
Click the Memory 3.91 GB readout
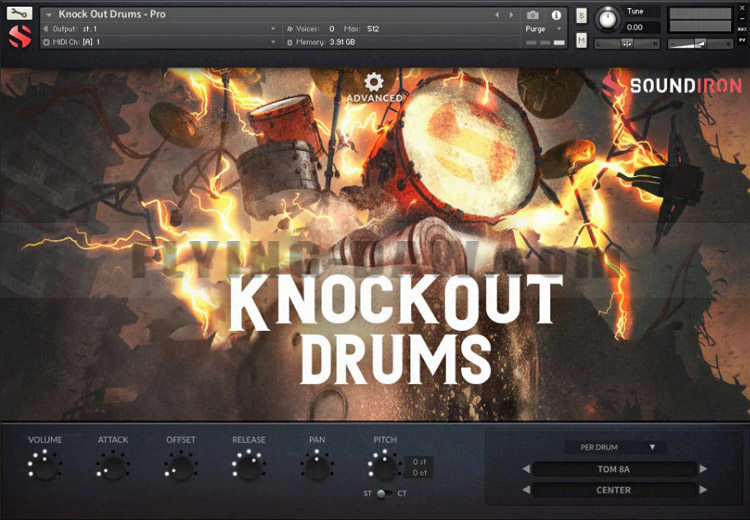pos(342,42)
